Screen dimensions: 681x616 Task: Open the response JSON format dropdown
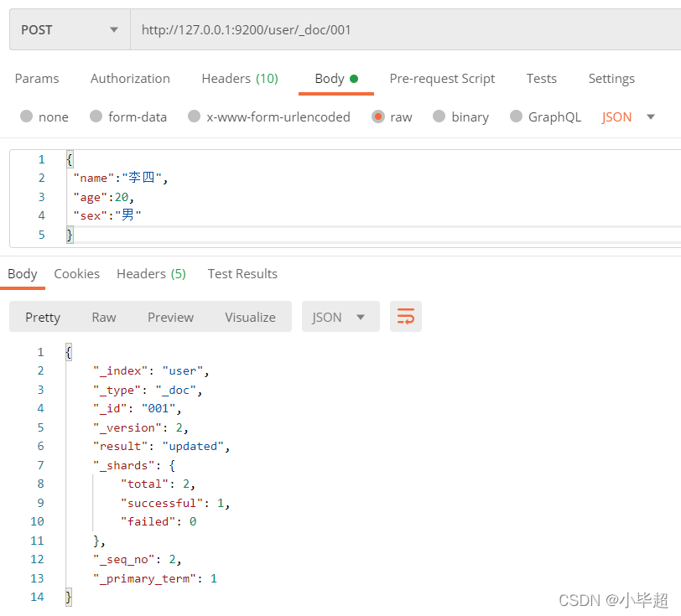point(340,317)
